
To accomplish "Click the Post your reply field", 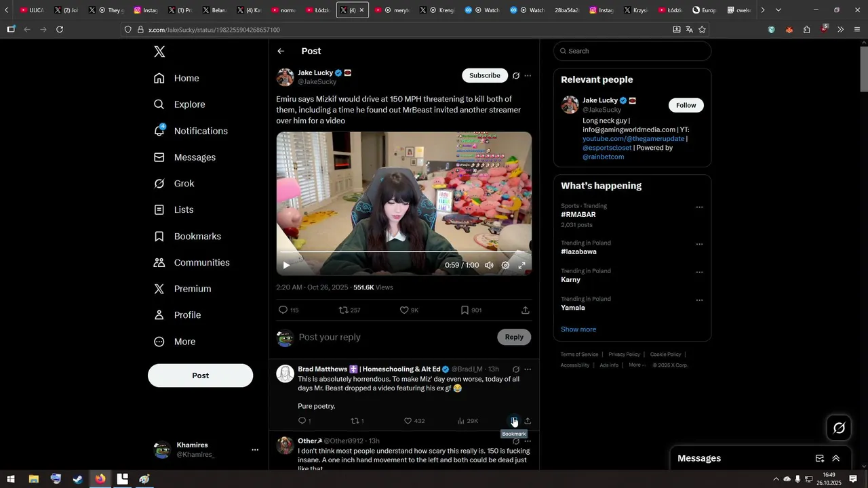I will (x=395, y=337).
